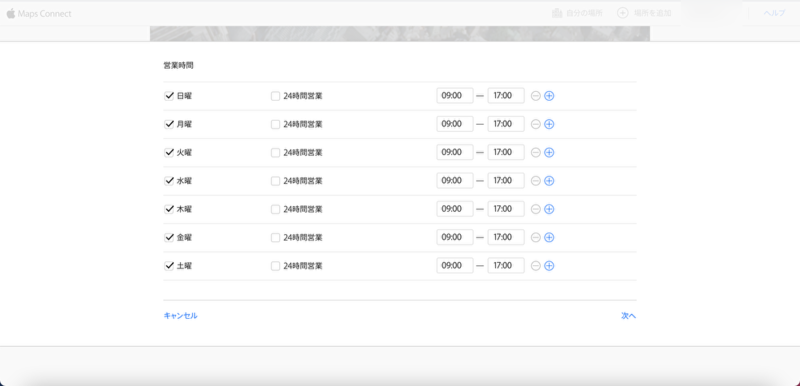The width and height of the screenshot is (800, 386).
Task: Uncheck the 日曜 checkbox
Action: (169, 96)
